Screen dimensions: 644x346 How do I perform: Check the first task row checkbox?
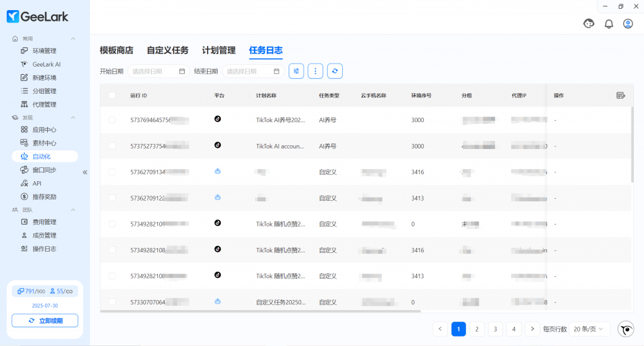pyautogui.click(x=112, y=120)
